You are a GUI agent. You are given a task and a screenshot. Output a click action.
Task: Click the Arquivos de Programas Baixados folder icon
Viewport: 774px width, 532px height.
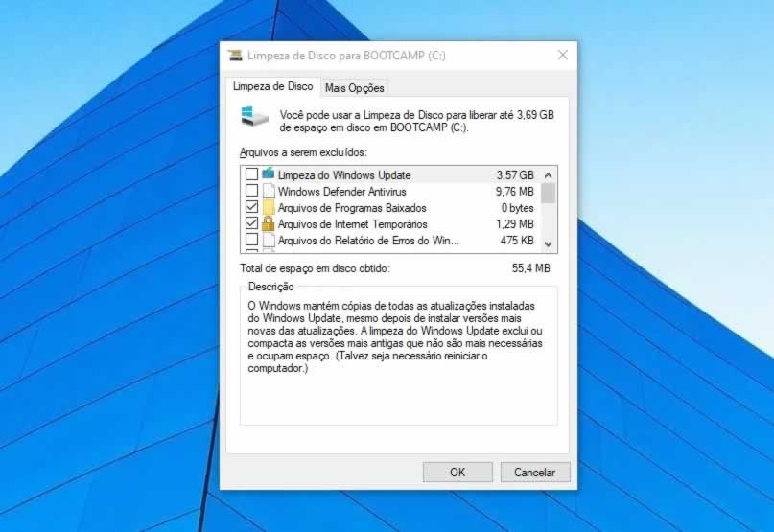(x=268, y=207)
